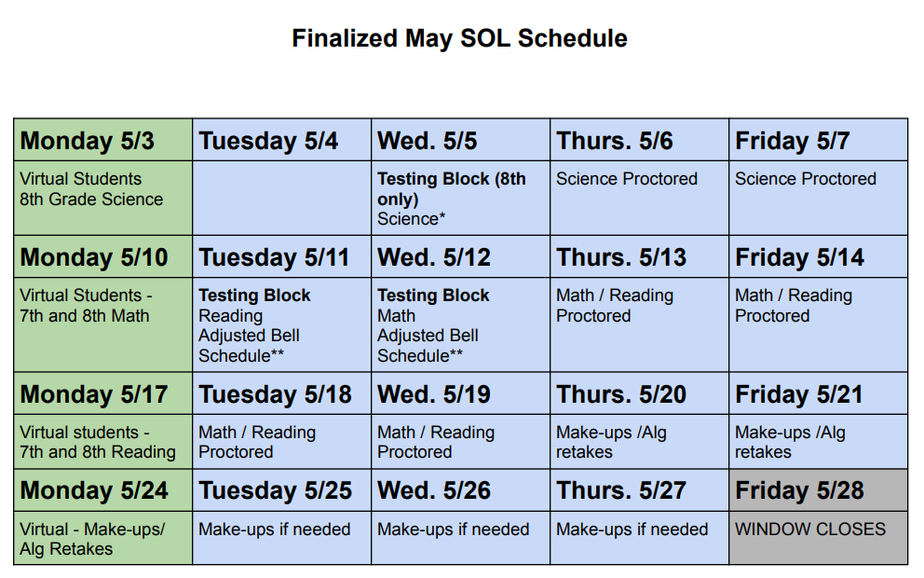The width and height of the screenshot is (924, 578).
Task: Click the Tuesday 5/4 header cell
Action: pyautogui.click(x=281, y=141)
